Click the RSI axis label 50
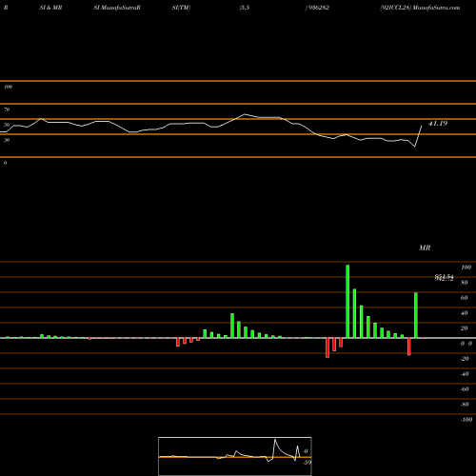This screenshot has width=476, height=476. coord(7,125)
